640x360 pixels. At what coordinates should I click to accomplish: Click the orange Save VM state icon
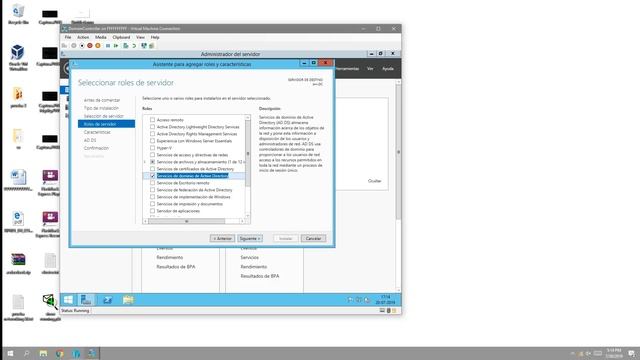(98, 46)
